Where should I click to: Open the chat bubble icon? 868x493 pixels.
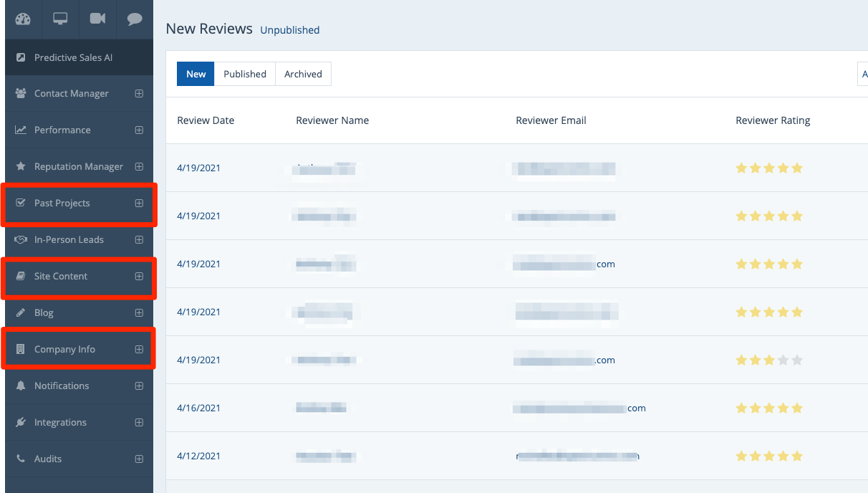135,19
